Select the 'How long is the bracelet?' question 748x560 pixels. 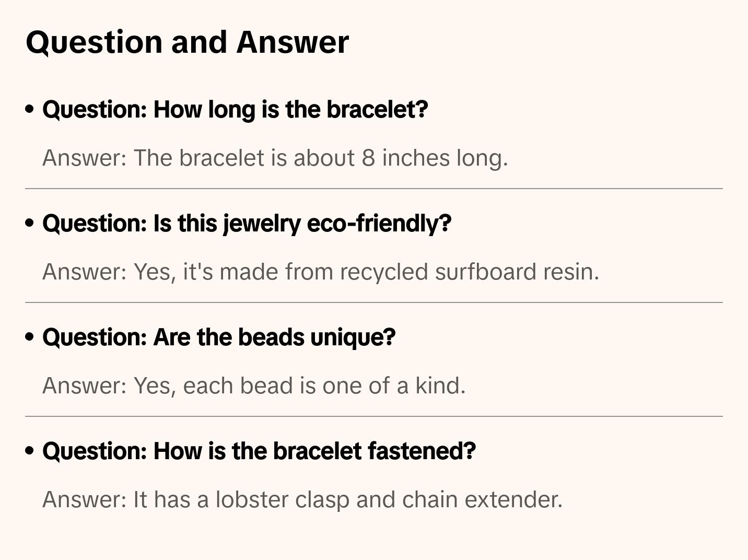click(235, 110)
